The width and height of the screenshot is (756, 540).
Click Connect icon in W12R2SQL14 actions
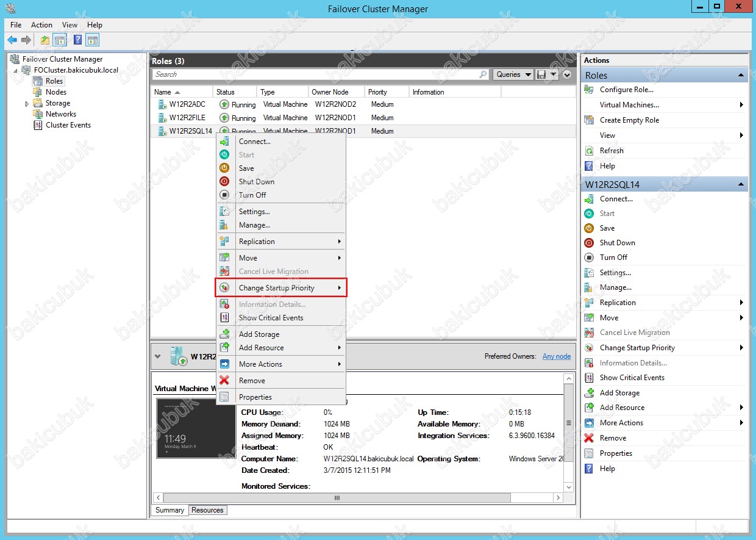589,199
